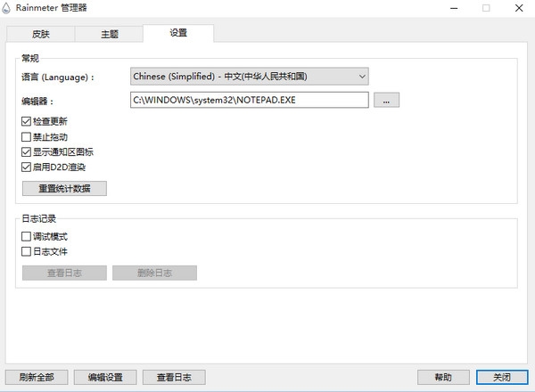The width and height of the screenshot is (535, 392).
Task: Open 编辑设置 at the bottom
Action: pyautogui.click(x=105, y=378)
